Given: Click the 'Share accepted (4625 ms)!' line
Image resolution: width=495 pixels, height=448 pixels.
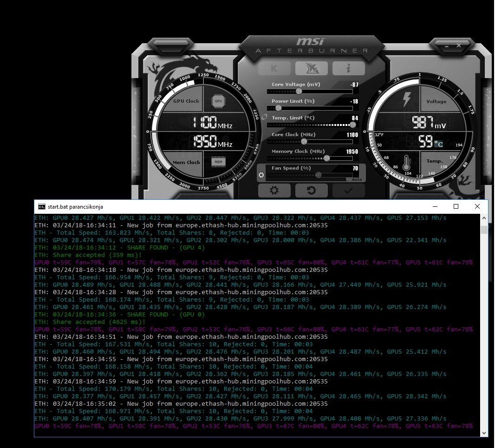Looking at the screenshot, I should [x=90, y=322].
